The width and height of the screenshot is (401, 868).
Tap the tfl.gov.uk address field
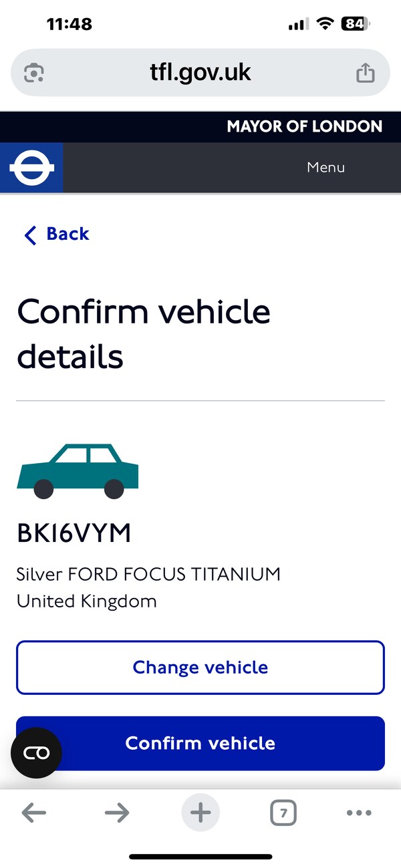coord(200,72)
